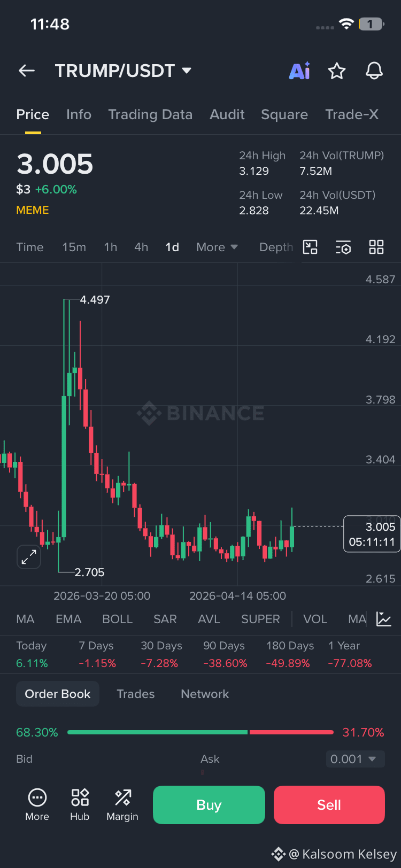Switch to Depth chart view

click(276, 247)
